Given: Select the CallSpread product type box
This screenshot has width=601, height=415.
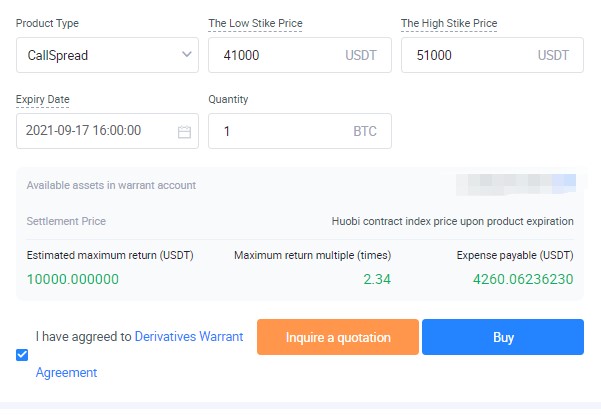Looking at the screenshot, I should point(95,55).
